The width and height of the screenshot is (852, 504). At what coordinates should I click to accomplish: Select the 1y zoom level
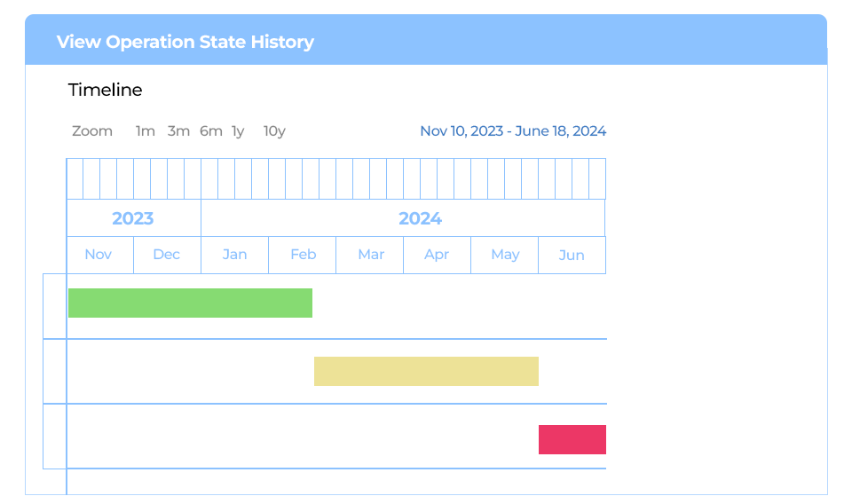point(238,131)
